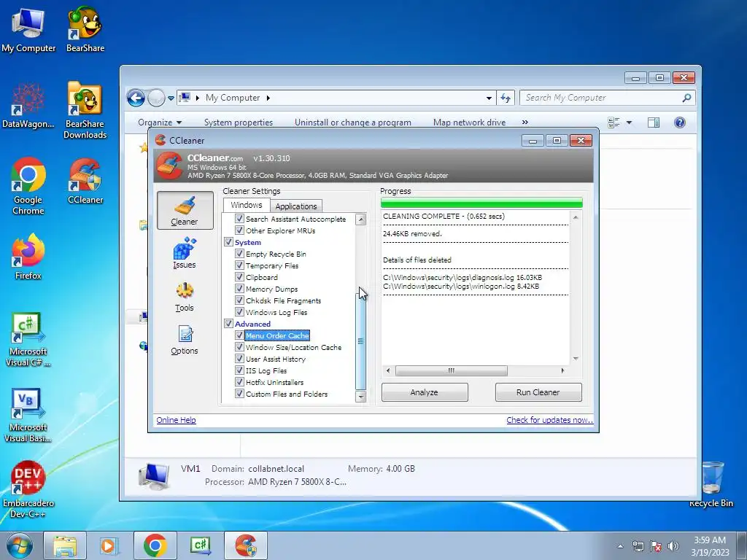Open Microsoft Visual Basic desktop shortcut
The image size is (747, 560).
point(28,416)
